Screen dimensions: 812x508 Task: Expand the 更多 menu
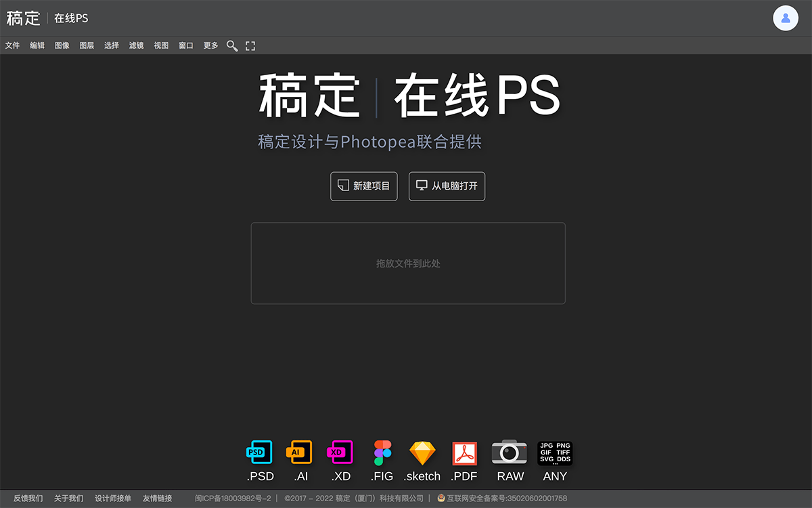(211, 45)
